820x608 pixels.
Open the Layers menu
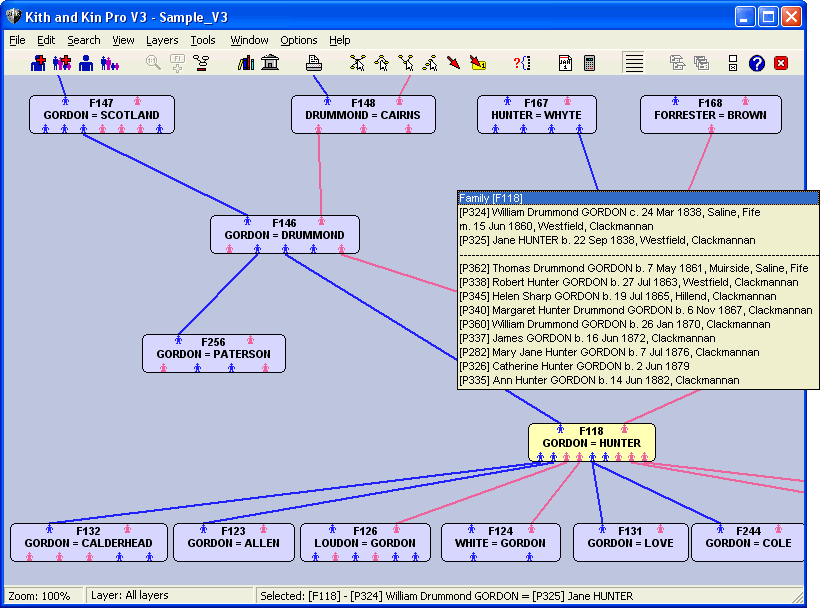pyautogui.click(x=162, y=40)
